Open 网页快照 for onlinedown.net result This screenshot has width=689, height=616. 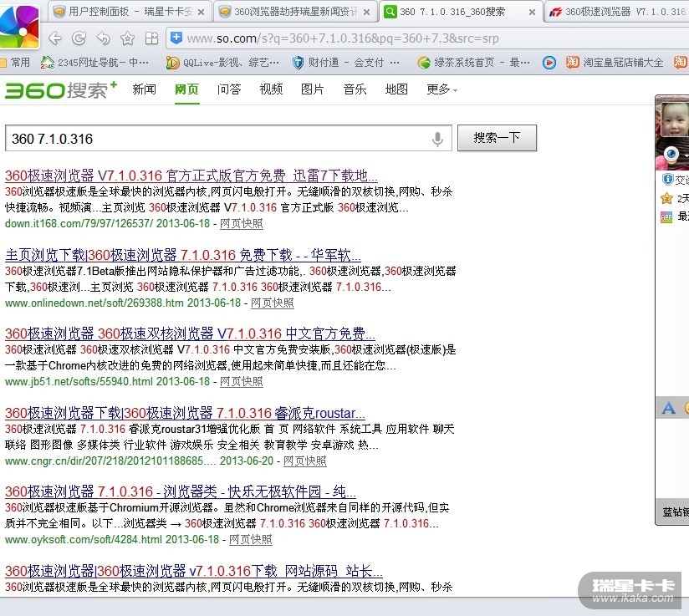pos(272,303)
